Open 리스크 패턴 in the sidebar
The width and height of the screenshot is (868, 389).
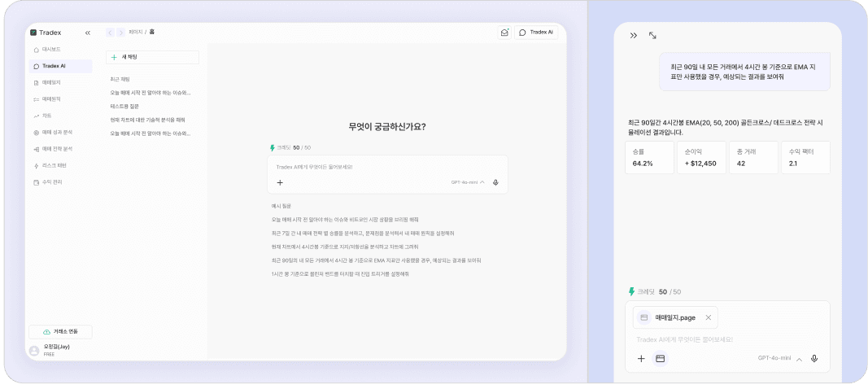(x=60, y=166)
